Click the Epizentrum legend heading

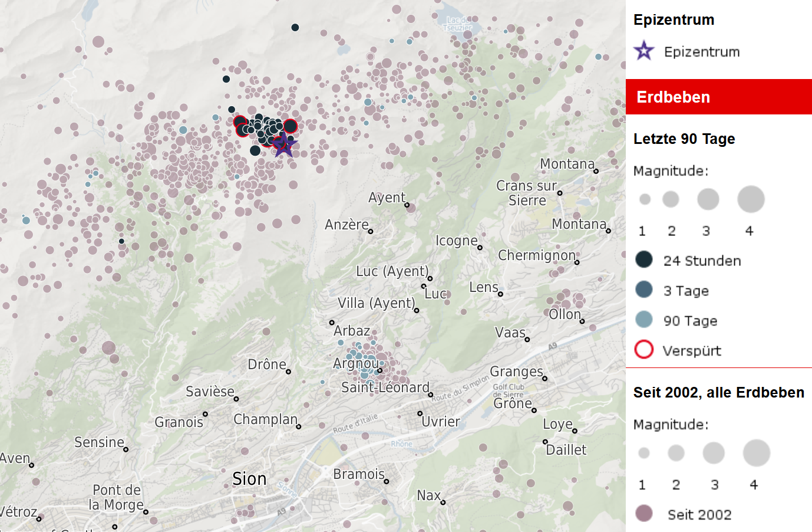point(674,19)
